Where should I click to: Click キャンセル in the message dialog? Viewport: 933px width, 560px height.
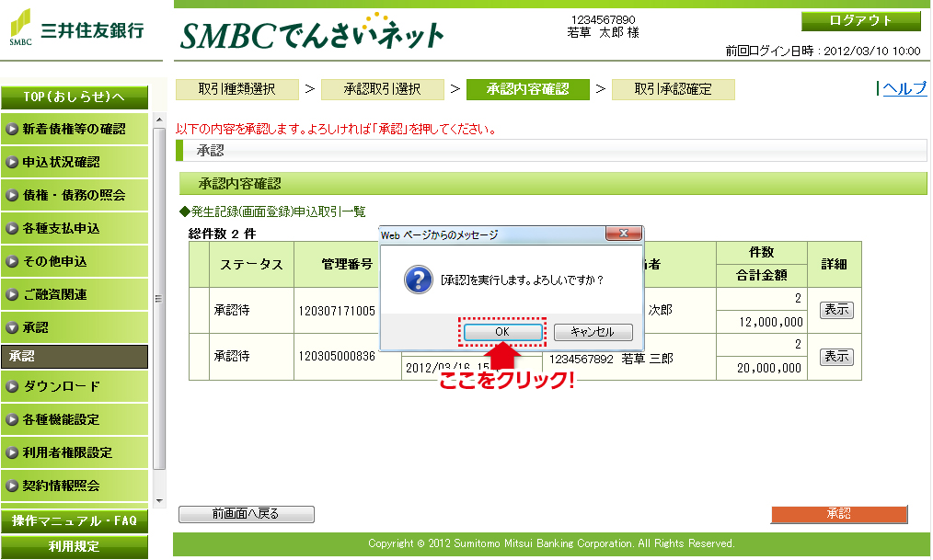click(593, 332)
